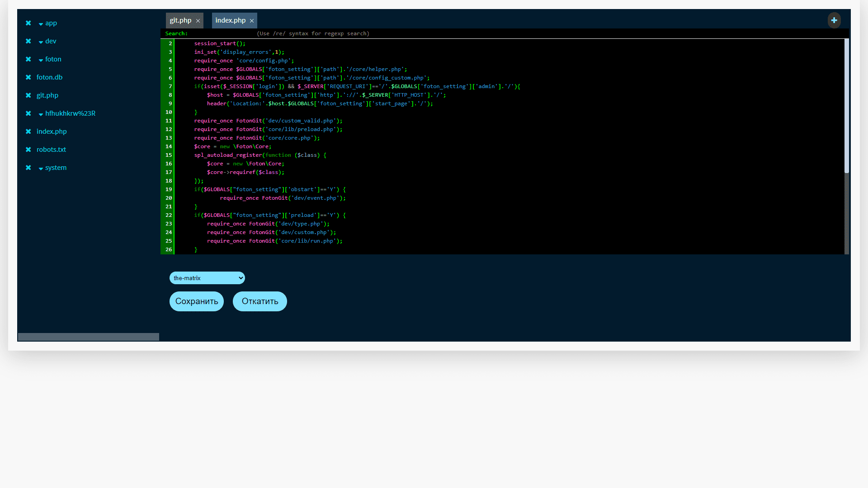Expand the app folder
868x488 pixels.
(x=41, y=24)
